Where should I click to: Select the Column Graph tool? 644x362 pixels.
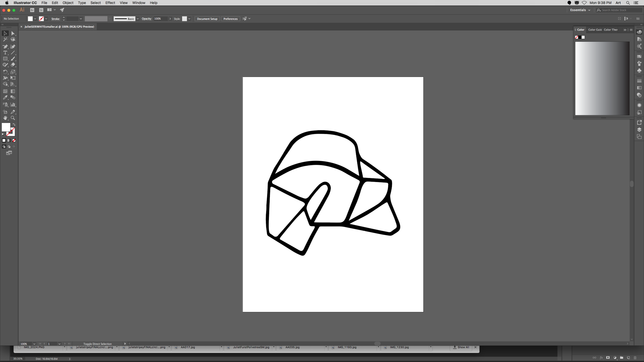tap(13, 105)
